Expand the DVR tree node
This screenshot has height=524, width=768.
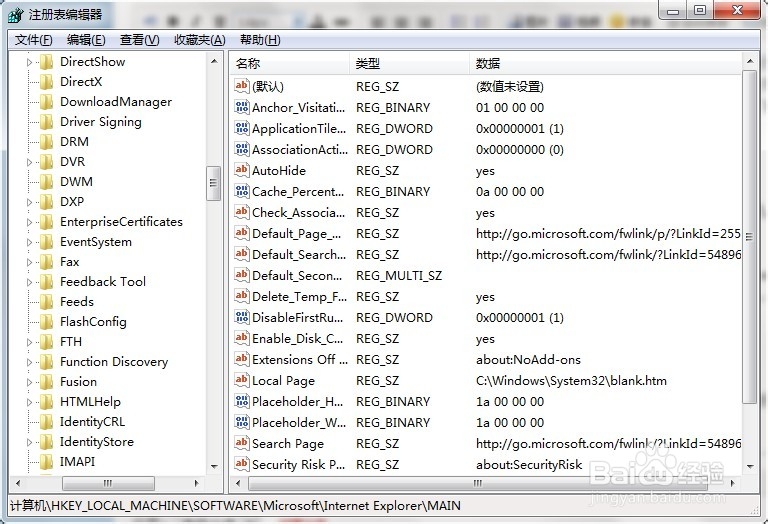pos(29,162)
